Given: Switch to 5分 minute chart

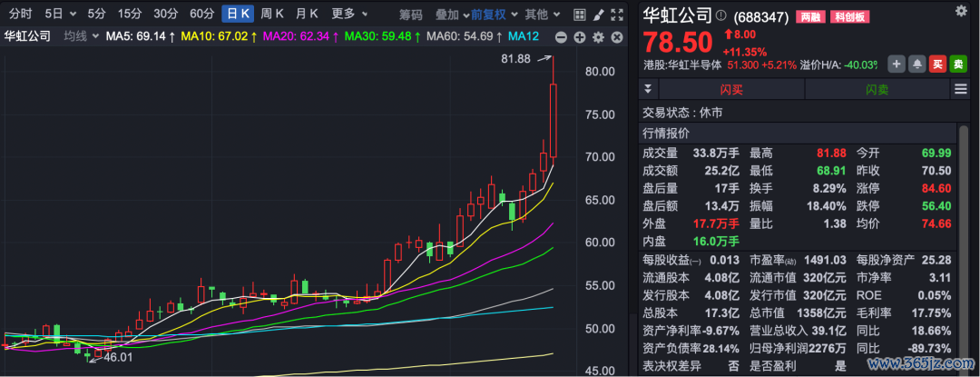Looking at the screenshot, I should (x=97, y=14).
